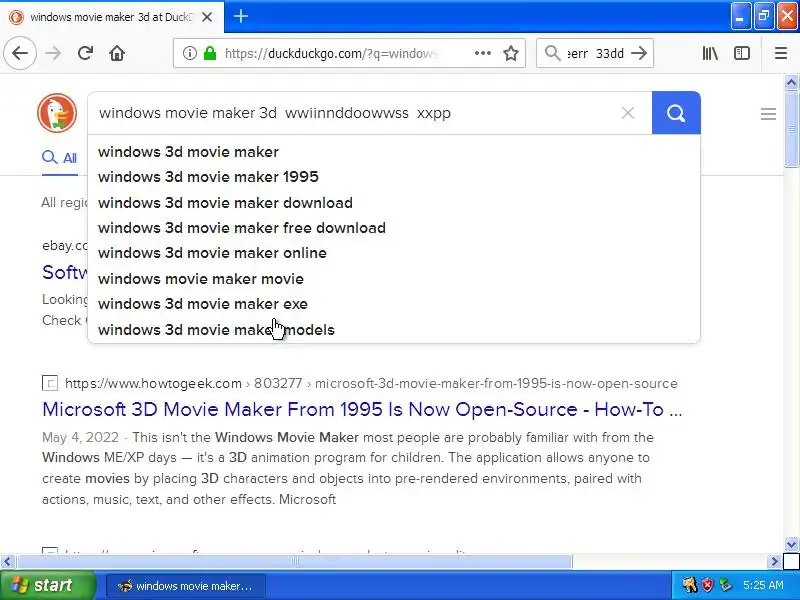
Task: Click the green padlock security icon
Action: click(210, 53)
